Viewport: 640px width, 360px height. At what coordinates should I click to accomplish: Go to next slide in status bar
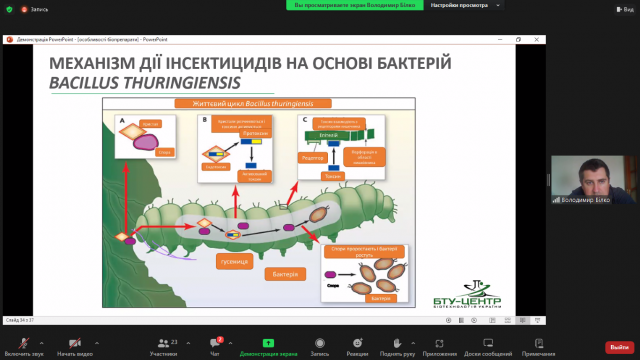[474, 320]
